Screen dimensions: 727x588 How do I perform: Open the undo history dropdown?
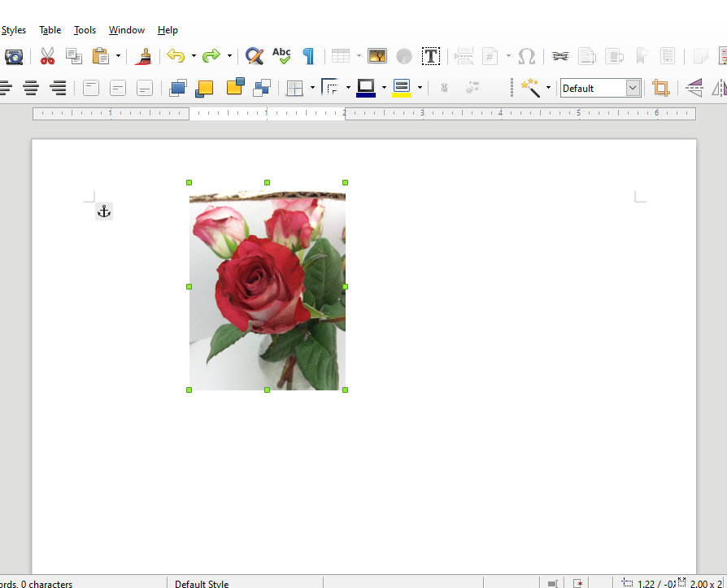(x=194, y=56)
